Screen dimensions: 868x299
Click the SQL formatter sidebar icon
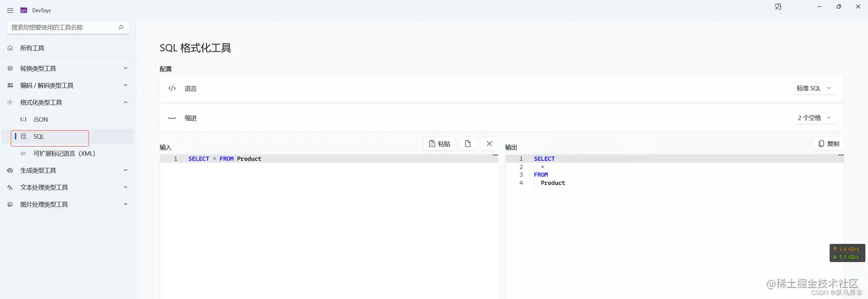click(x=24, y=137)
